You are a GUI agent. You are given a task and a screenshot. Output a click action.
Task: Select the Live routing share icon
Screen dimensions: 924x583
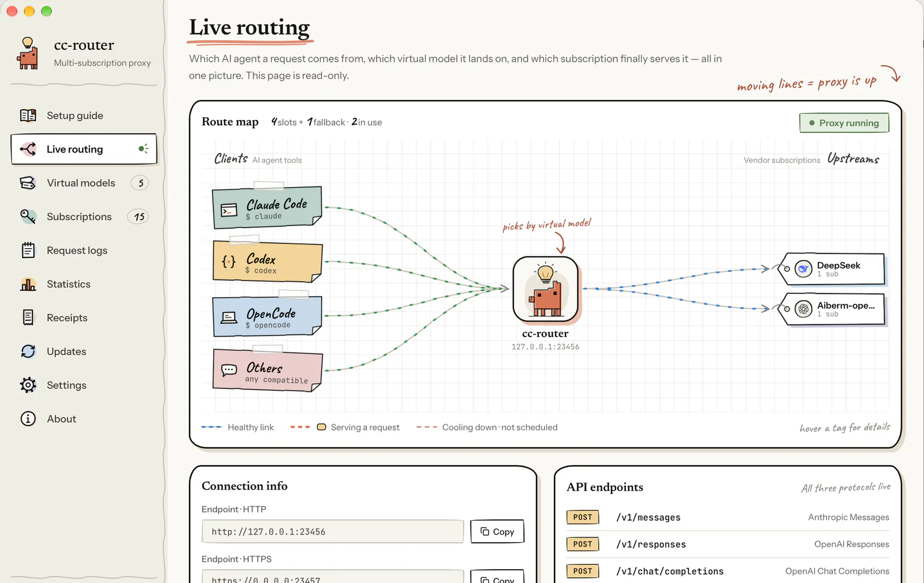(28, 149)
